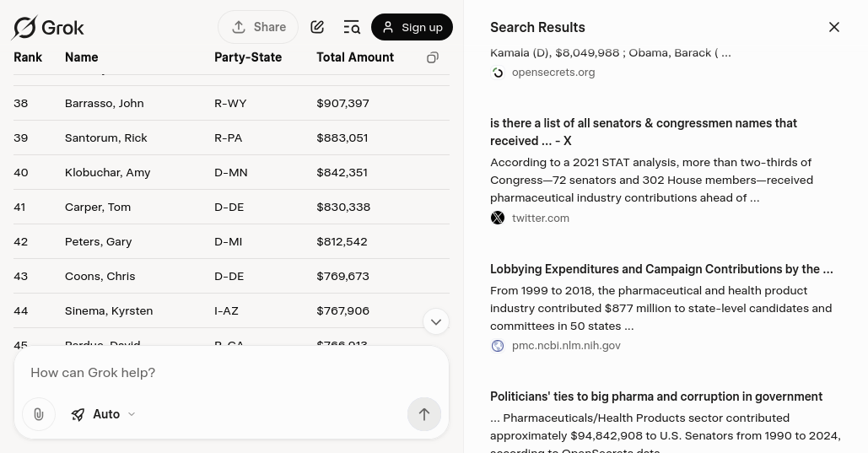The width and height of the screenshot is (868, 453).
Task: Send message with up-arrow button
Action: pos(424,414)
